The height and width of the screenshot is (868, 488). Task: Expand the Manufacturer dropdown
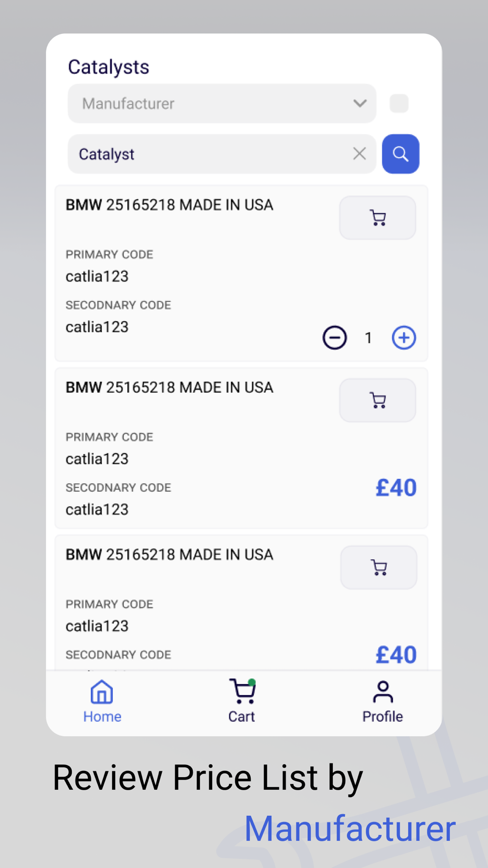click(x=222, y=103)
